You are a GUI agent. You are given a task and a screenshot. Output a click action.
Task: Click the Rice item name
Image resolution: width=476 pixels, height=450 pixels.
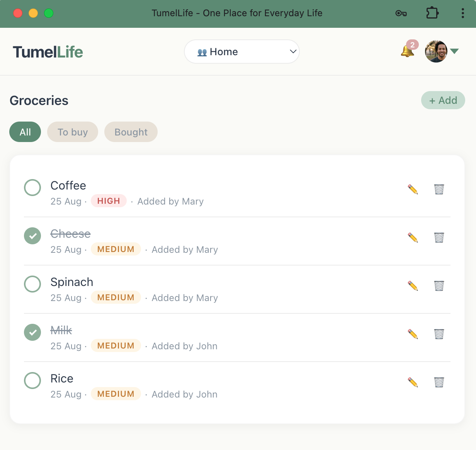click(x=62, y=379)
